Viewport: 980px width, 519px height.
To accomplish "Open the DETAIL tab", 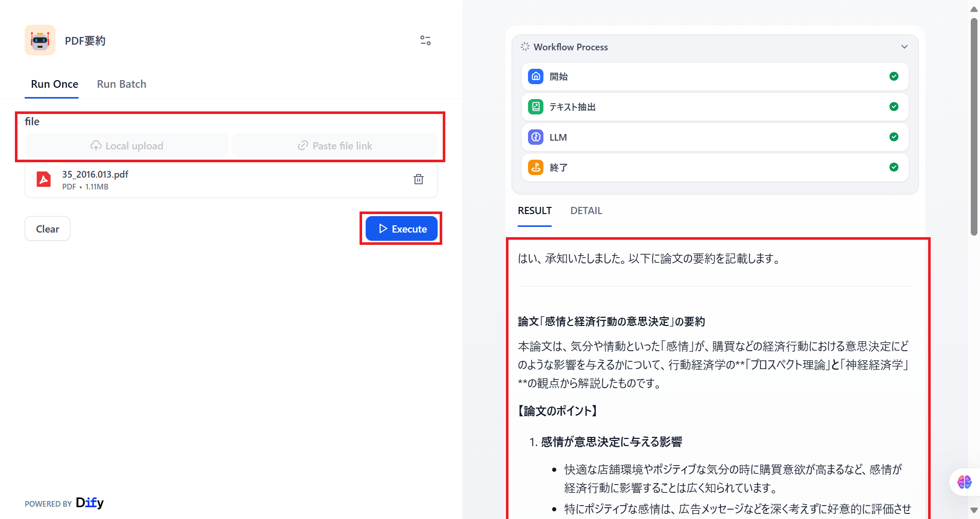I will coord(586,210).
